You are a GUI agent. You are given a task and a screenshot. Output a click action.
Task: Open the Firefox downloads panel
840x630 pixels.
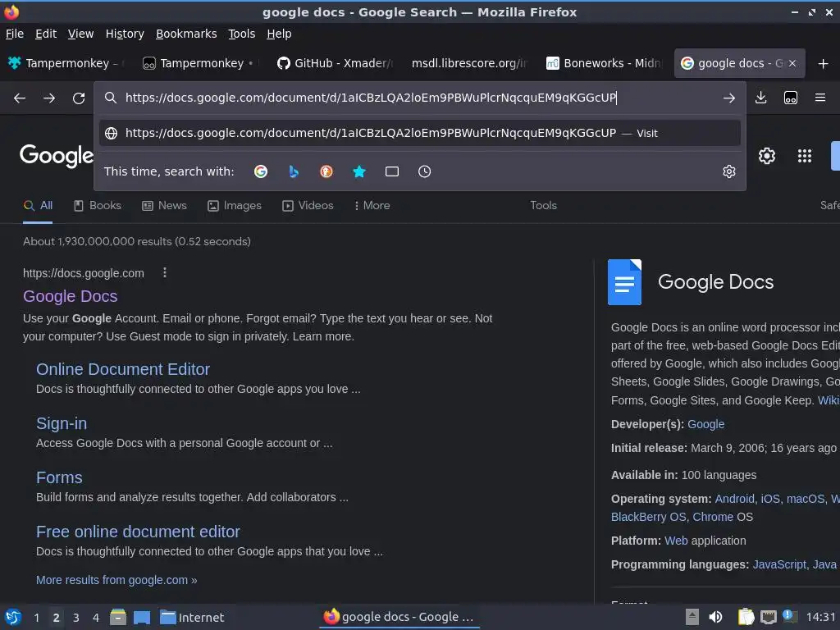(x=760, y=98)
